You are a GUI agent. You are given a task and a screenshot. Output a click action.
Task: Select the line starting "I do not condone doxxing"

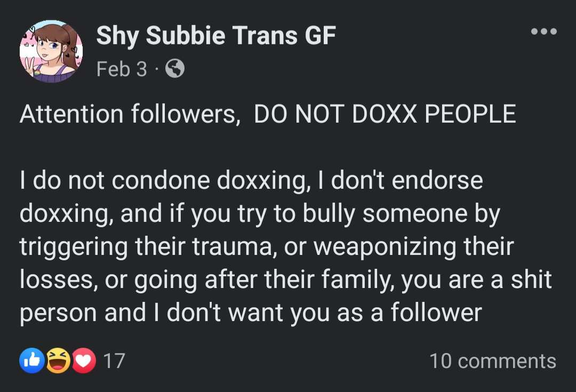(x=251, y=181)
